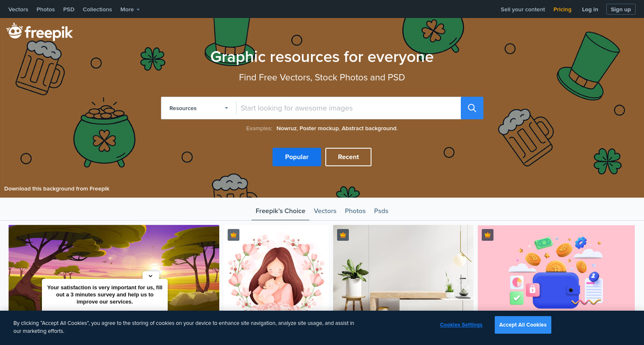Click the Sign up button
The image size is (644, 345).
621,9
